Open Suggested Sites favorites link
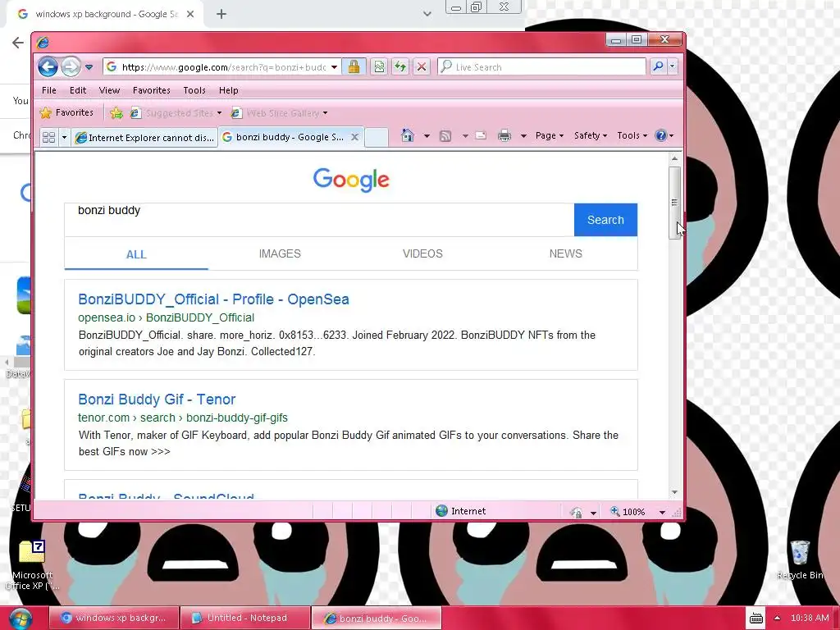This screenshot has height=630, width=840. coord(176,113)
